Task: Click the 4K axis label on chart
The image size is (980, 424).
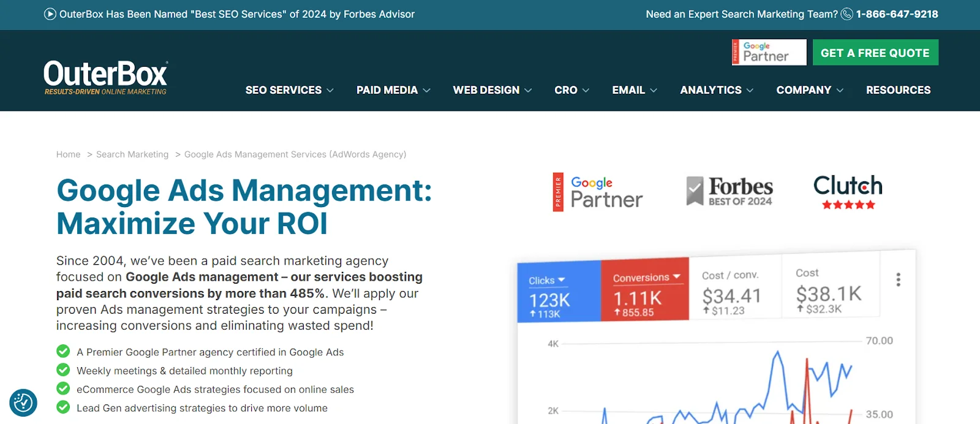Action: tap(553, 344)
